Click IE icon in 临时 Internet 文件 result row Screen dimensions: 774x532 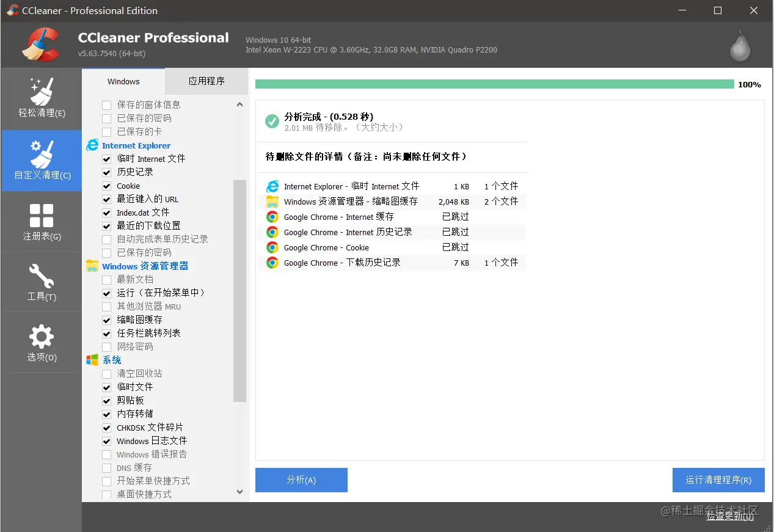coord(272,186)
